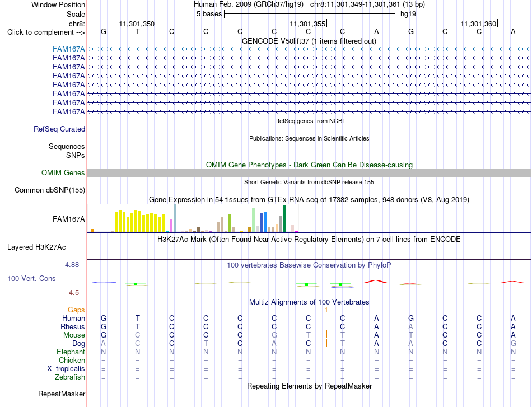Image resolution: width=532 pixels, height=407 pixels.
Task: Click the orange Gaps label
Action: (76, 310)
